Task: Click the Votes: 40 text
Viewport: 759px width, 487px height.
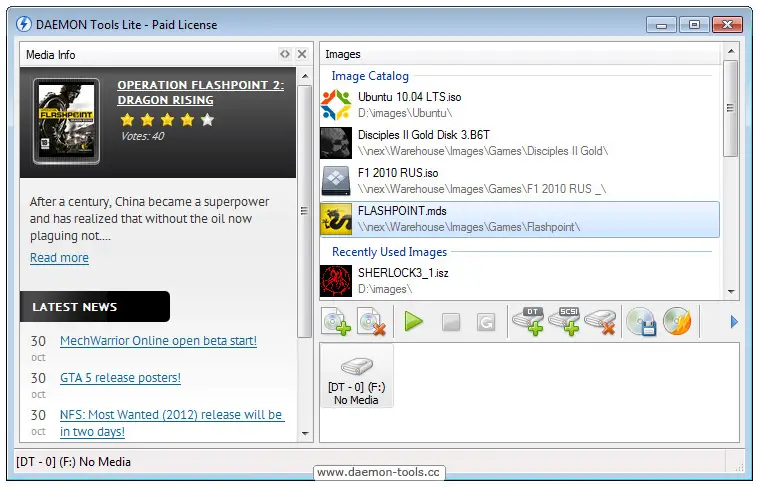Action: (142, 136)
